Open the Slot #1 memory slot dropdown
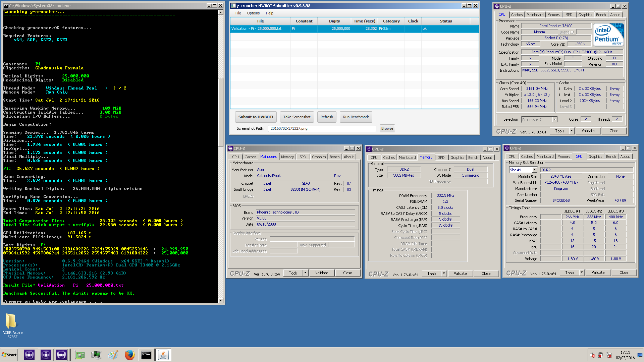This screenshot has height=362, width=644. [x=534, y=170]
